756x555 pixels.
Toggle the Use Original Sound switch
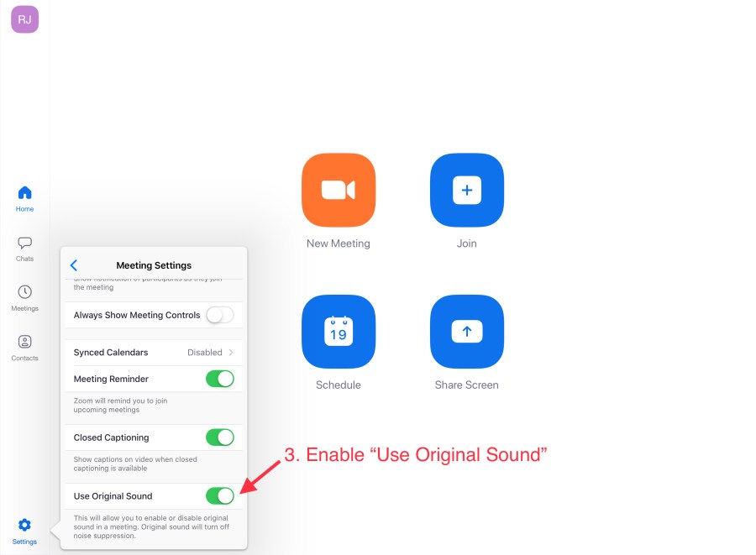[220, 496]
